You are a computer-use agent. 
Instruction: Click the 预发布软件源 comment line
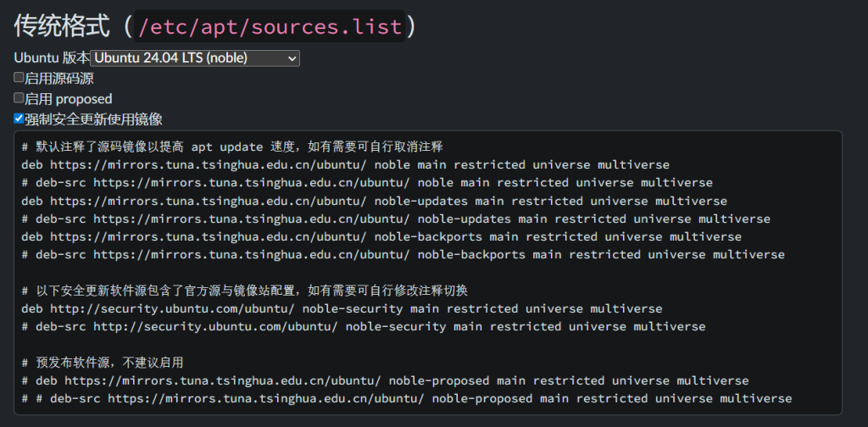103,363
